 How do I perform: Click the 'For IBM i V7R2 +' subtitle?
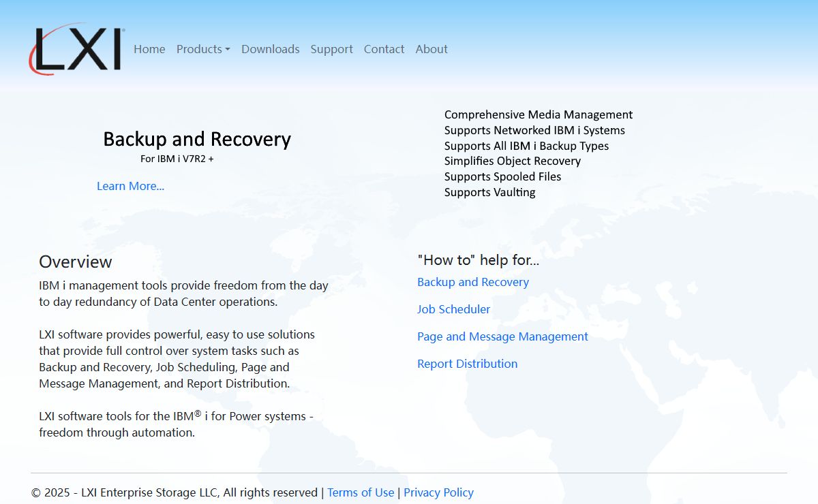click(x=177, y=159)
